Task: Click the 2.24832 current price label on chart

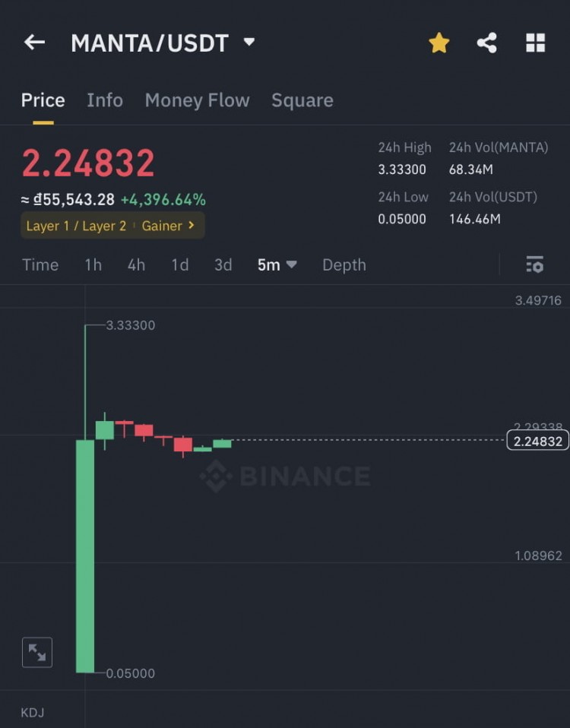Action: (x=537, y=441)
